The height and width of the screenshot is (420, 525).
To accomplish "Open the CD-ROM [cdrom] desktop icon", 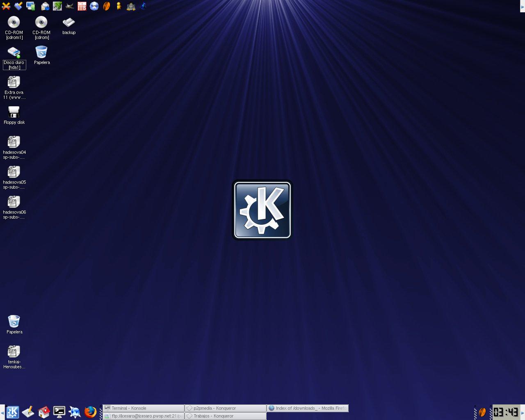I will 41,27.
